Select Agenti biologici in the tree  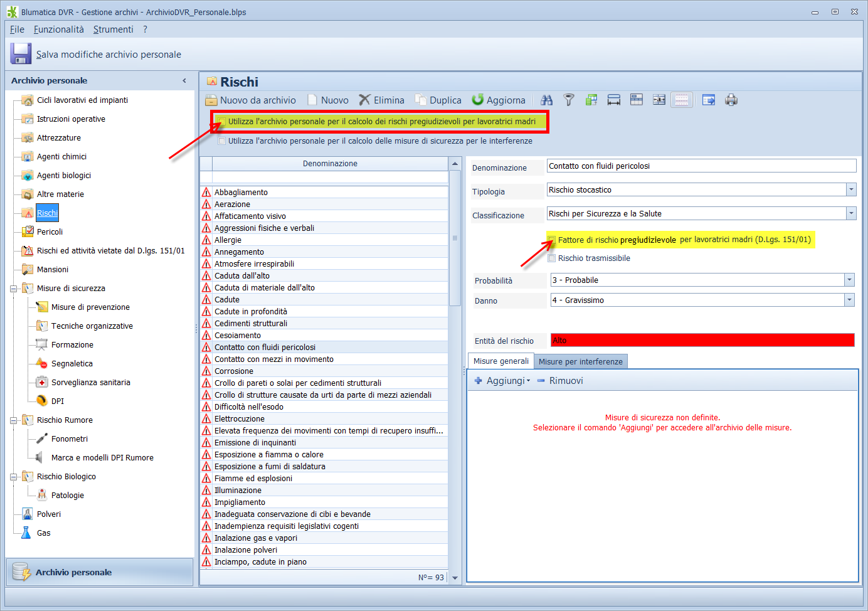[x=64, y=176]
